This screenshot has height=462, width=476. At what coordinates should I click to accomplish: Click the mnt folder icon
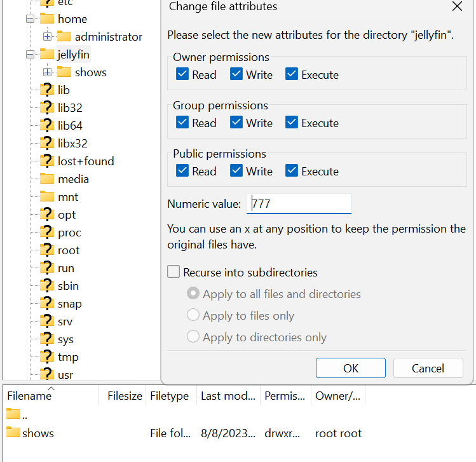tap(47, 197)
